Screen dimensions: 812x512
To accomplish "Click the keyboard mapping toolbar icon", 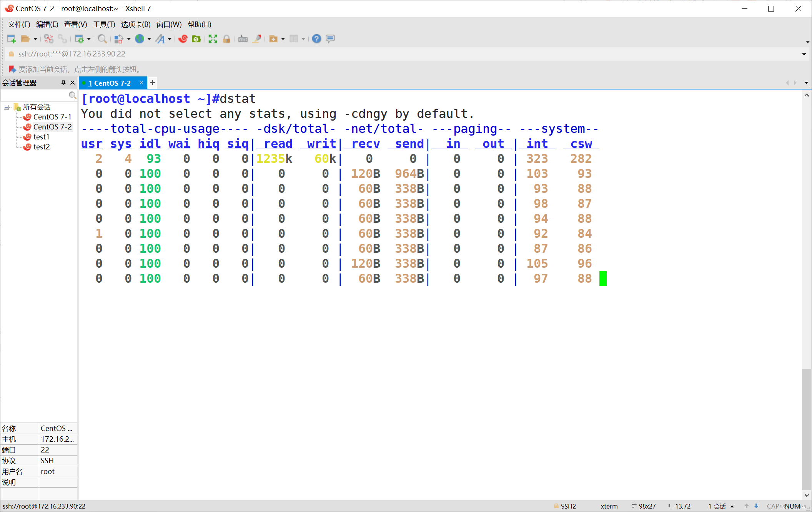I will point(243,39).
